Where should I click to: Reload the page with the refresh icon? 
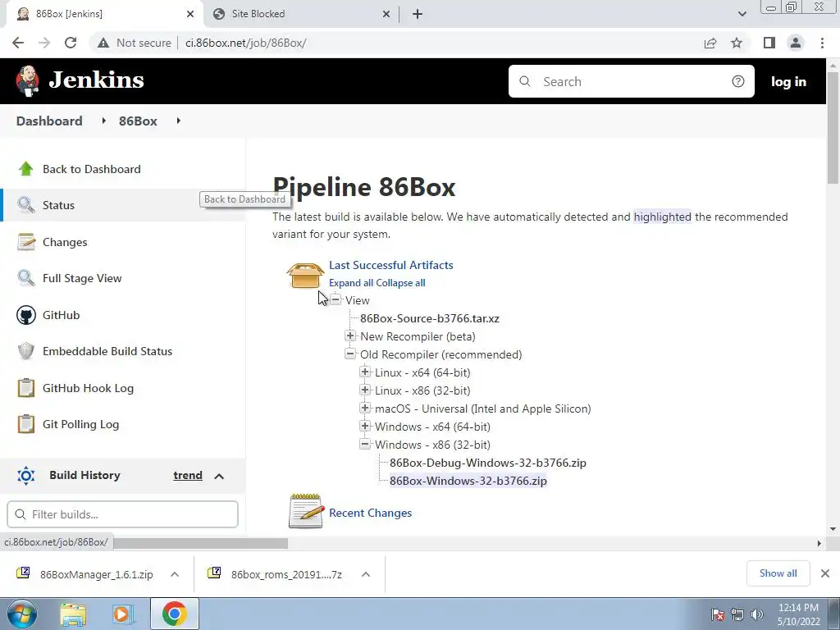71,43
